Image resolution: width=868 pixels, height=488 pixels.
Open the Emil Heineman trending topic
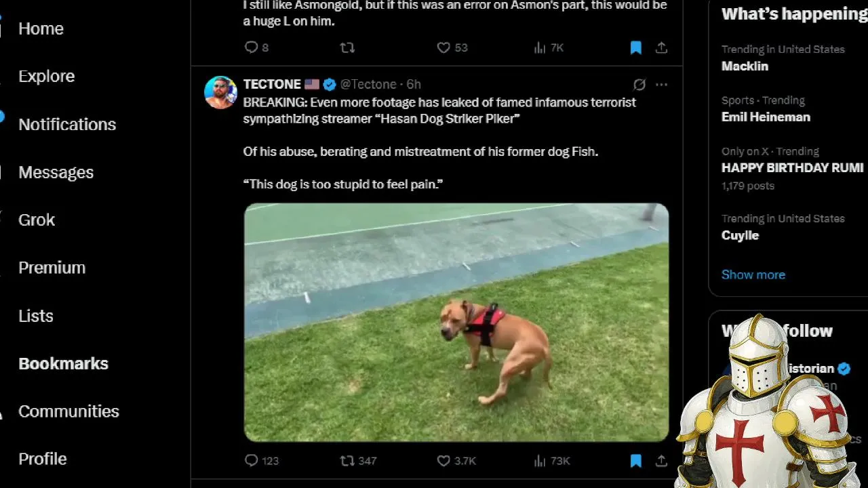(x=766, y=117)
